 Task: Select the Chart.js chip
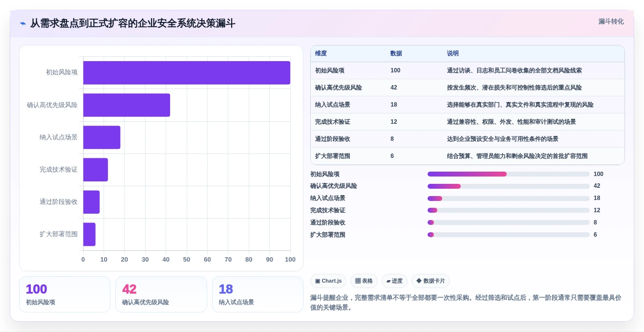[328, 281]
